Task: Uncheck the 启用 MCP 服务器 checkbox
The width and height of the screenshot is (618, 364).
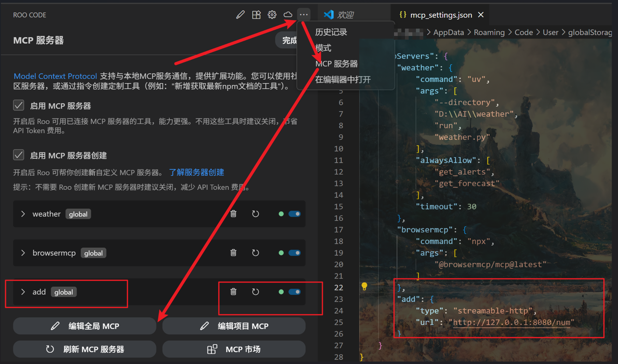Action: [19, 105]
